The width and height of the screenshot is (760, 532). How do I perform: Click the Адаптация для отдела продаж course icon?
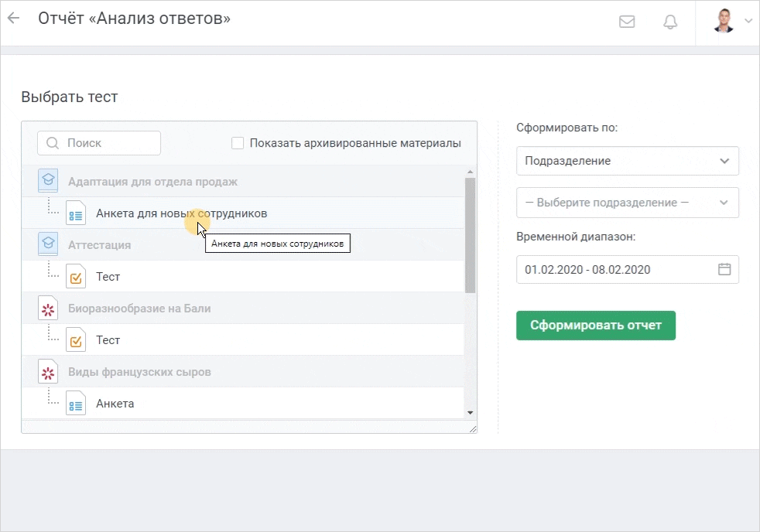click(x=48, y=181)
